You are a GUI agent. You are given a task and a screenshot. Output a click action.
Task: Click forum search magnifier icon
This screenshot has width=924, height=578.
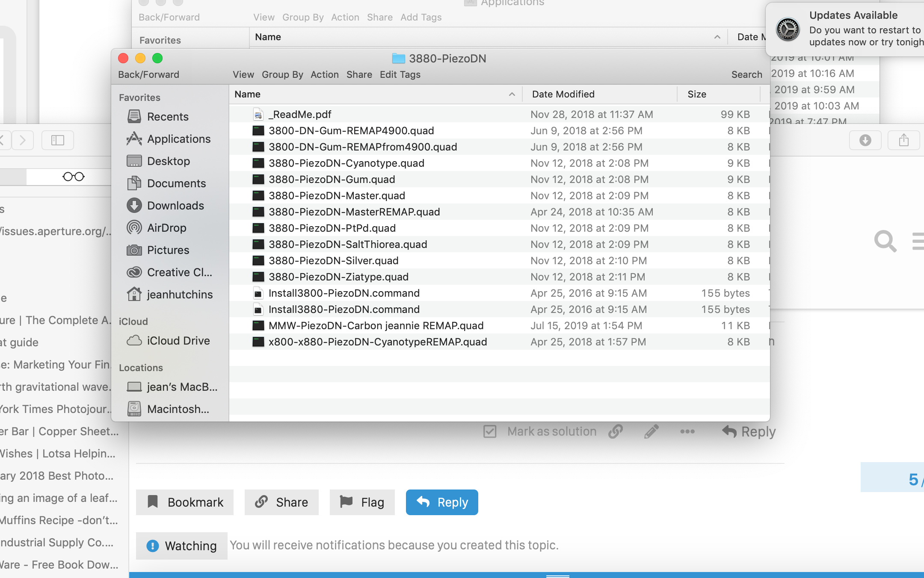pos(885,242)
